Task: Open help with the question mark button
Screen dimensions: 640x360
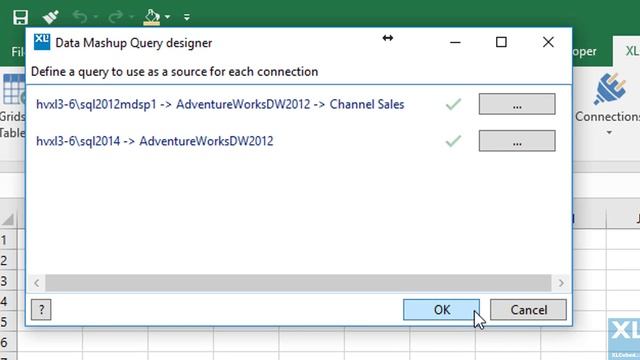Action: click(x=41, y=310)
